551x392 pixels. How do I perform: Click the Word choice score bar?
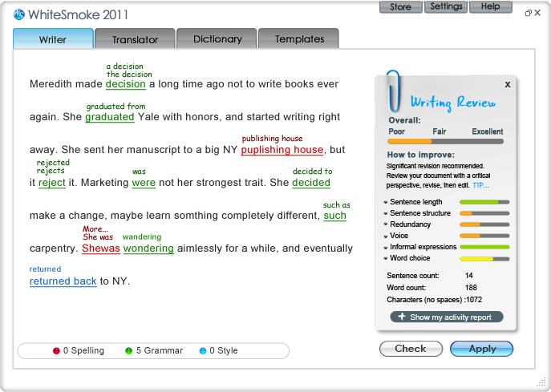point(484,259)
